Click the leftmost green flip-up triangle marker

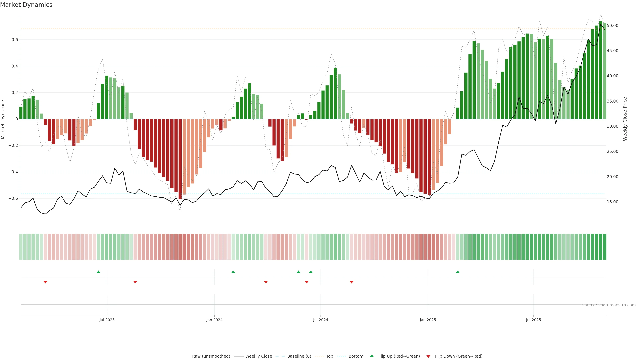coord(98,272)
